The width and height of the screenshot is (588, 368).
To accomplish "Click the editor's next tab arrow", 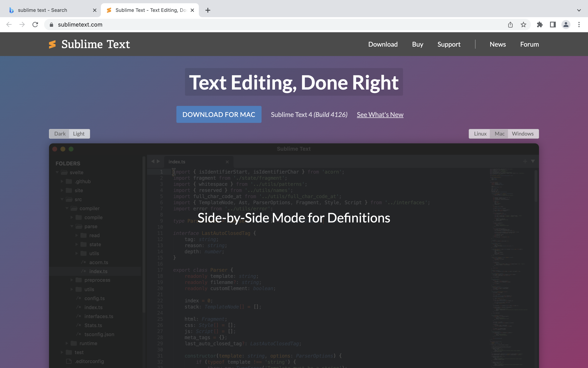I will coord(158,161).
